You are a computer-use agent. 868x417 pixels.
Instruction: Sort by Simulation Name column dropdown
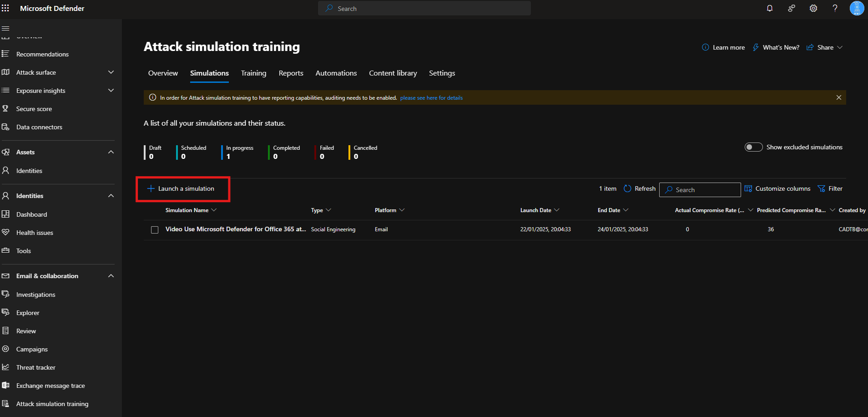pos(214,210)
